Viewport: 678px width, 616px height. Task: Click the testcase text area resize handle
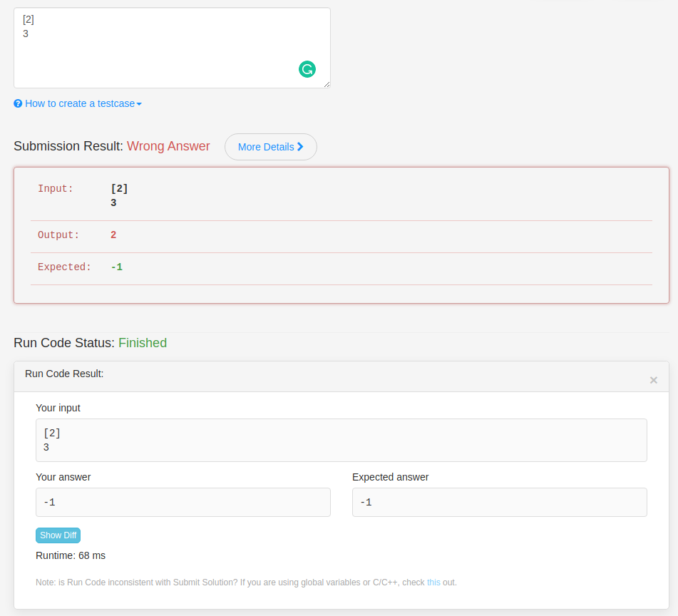[327, 85]
